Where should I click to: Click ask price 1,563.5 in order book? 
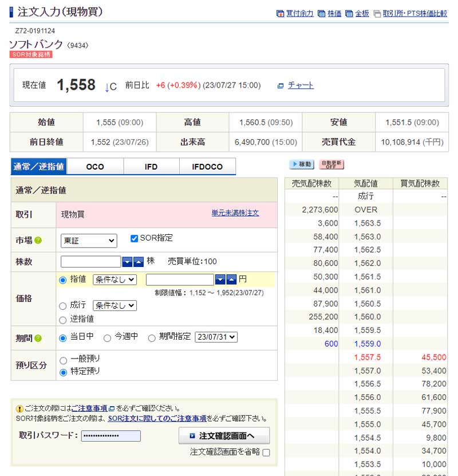pyautogui.click(x=368, y=223)
